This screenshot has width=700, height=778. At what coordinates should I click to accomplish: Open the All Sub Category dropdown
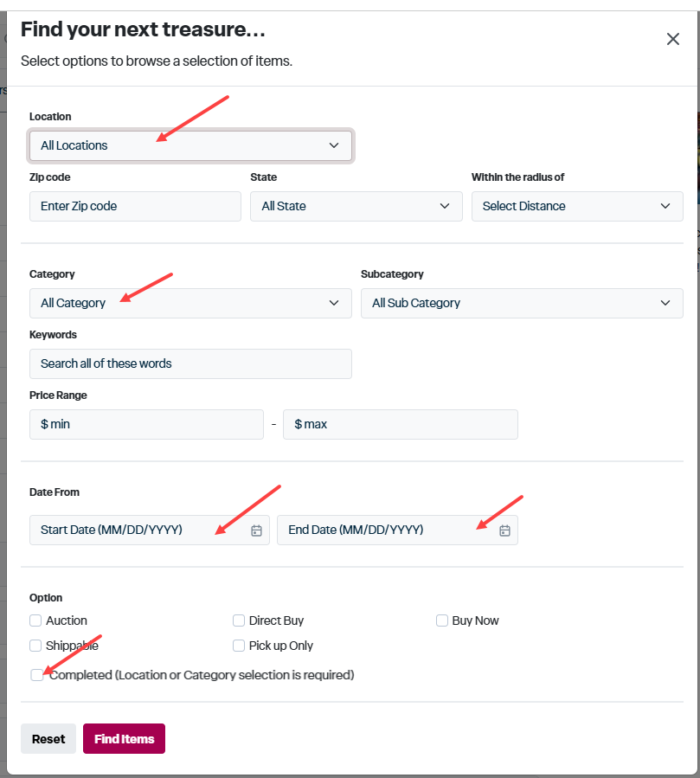click(522, 303)
